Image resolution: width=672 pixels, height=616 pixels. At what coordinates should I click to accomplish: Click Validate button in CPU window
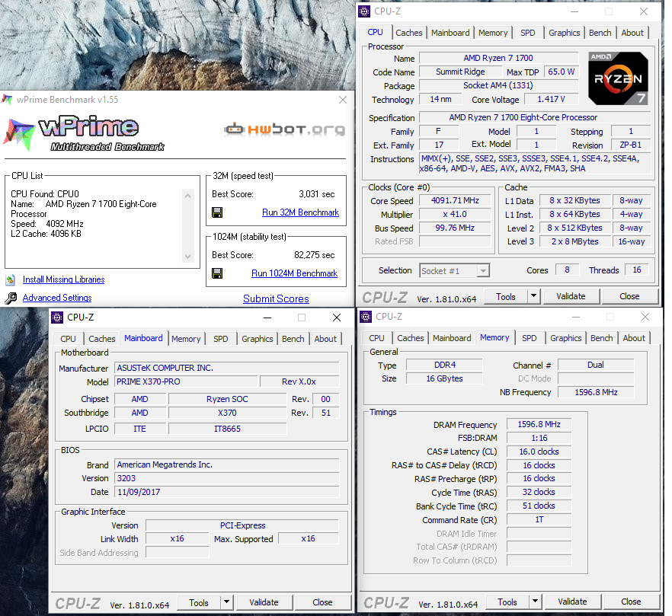coord(571,296)
